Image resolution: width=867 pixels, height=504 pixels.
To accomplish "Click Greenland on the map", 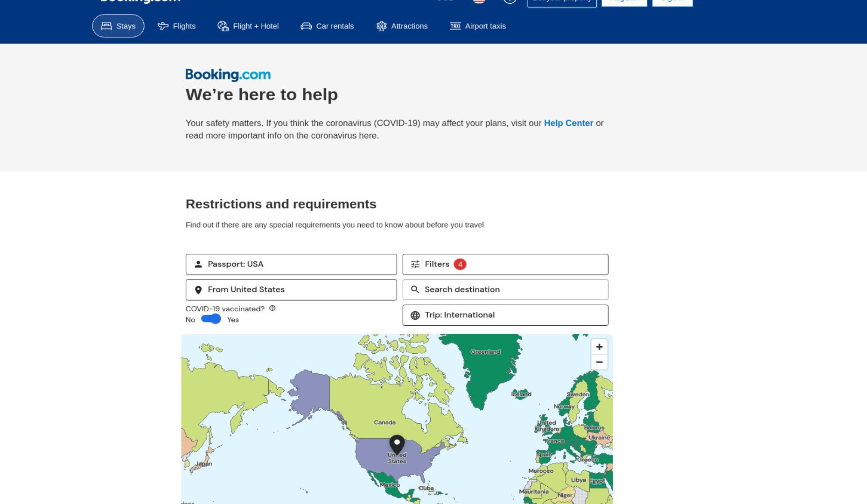I will (x=485, y=352).
